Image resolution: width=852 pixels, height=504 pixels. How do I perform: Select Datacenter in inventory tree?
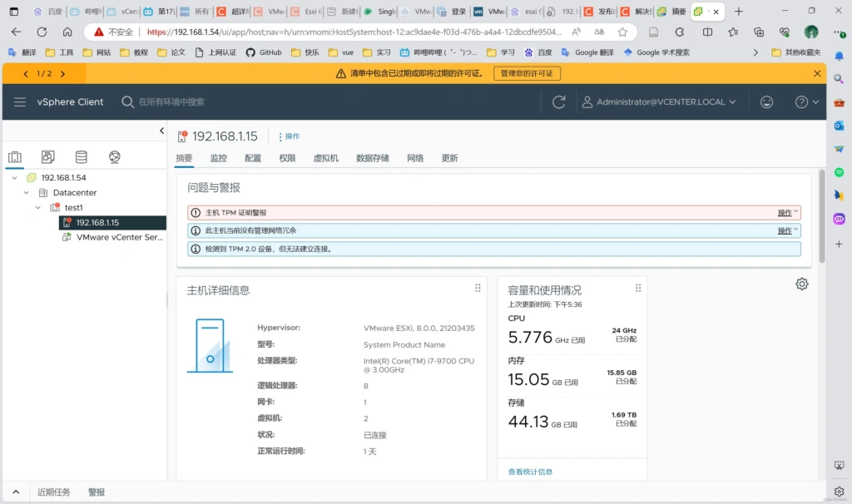74,192
